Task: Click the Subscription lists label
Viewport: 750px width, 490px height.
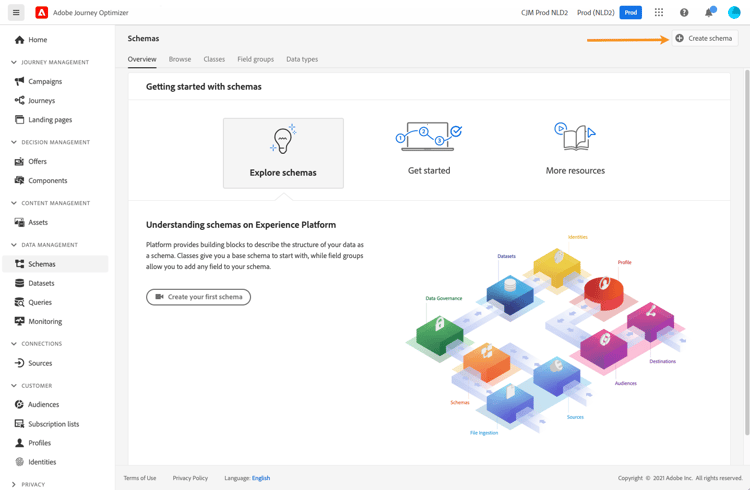Action: tap(54, 424)
